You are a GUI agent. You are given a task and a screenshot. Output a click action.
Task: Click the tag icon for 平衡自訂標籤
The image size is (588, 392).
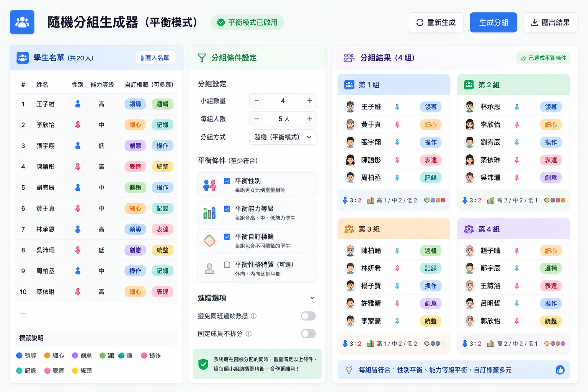209,241
